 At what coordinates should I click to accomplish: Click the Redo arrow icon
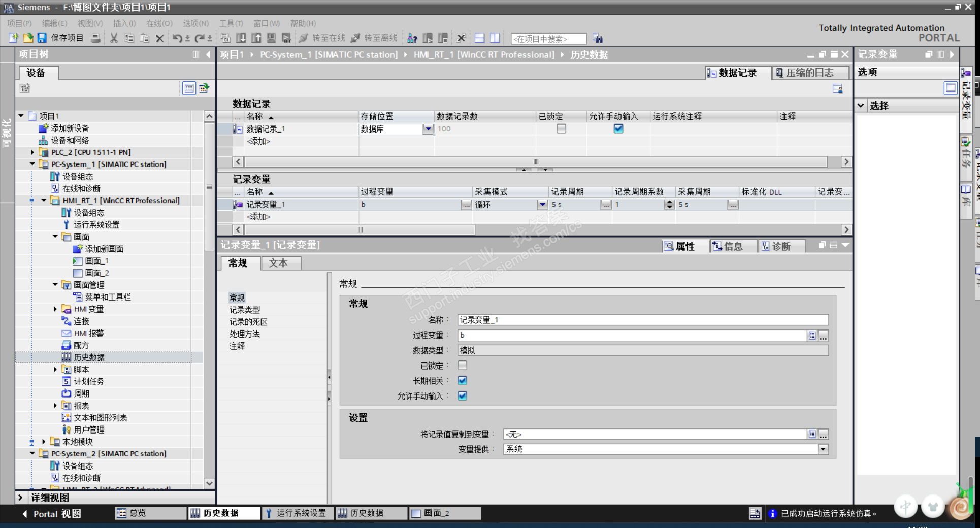(x=199, y=38)
